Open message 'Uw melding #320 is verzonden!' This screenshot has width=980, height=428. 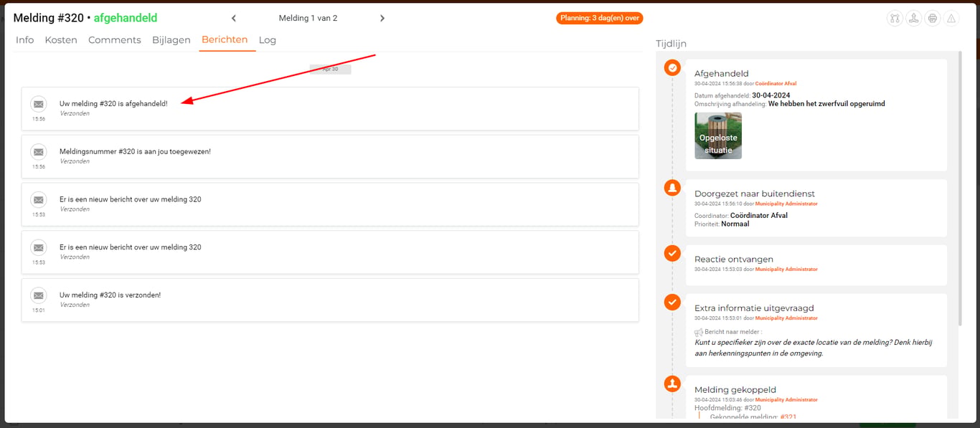click(x=330, y=300)
